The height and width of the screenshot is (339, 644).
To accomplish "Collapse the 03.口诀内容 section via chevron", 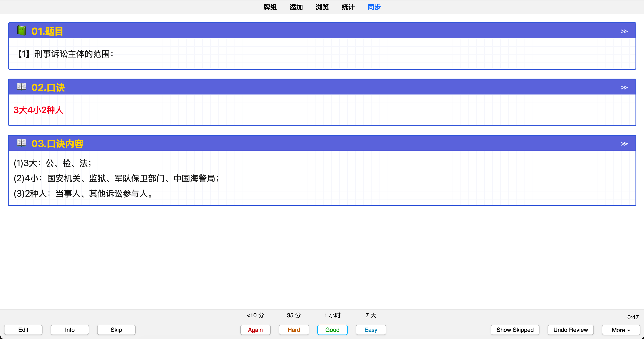I will 624,144.
